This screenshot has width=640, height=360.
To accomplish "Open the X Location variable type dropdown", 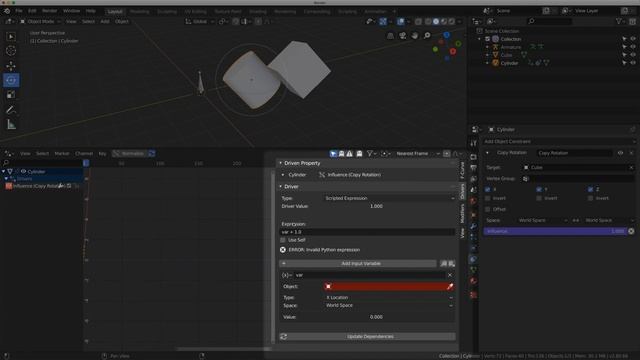I will coord(389,298).
